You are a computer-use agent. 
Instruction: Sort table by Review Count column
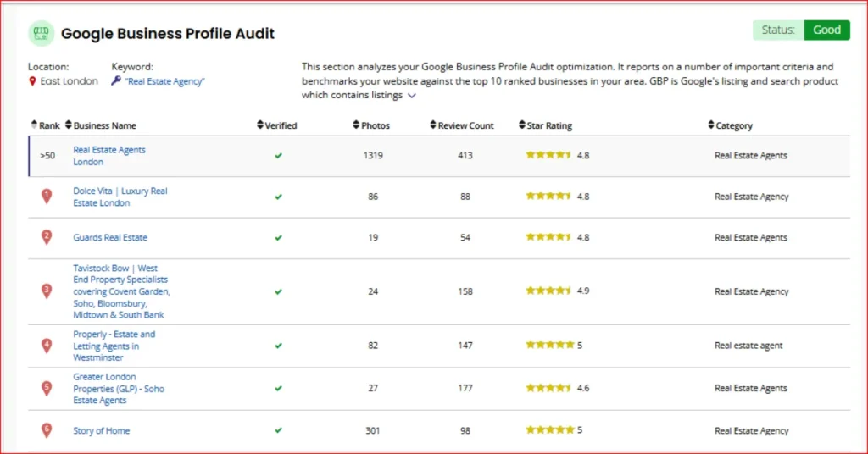pyautogui.click(x=462, y=125)
